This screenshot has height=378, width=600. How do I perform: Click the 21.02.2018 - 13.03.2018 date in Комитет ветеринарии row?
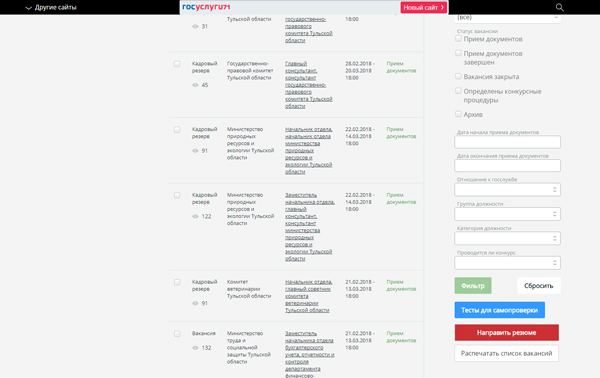(360, 289)
